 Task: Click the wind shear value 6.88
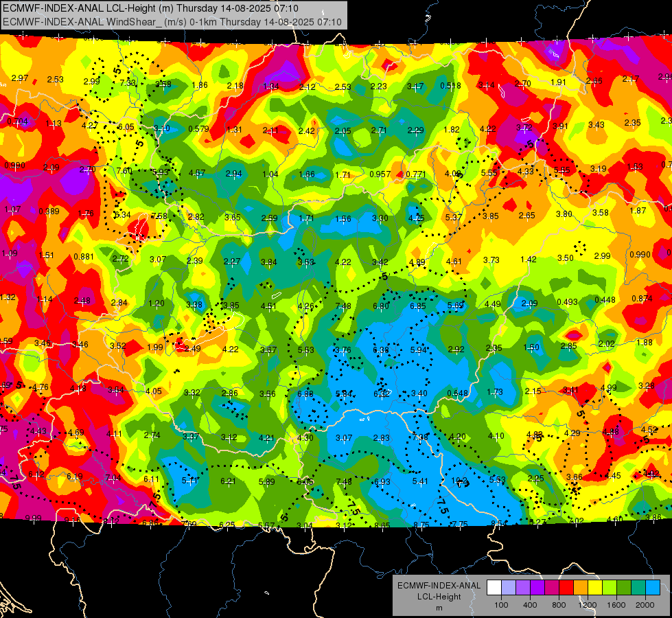305,393
